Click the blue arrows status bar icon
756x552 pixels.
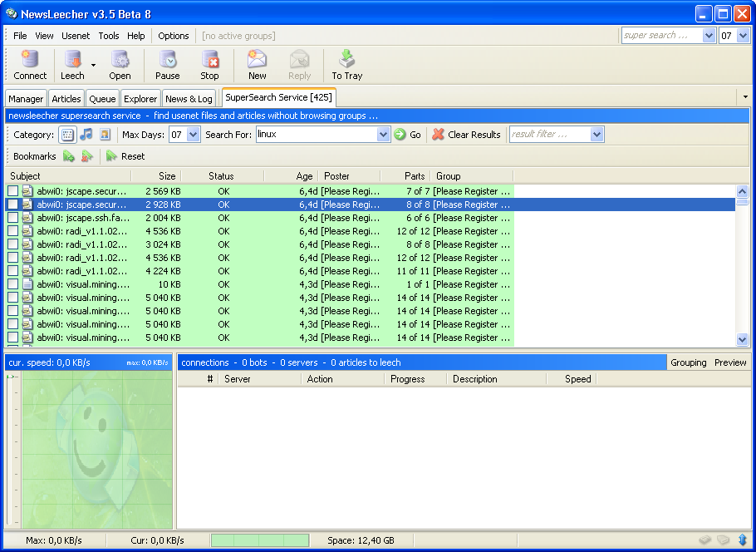(743, 540)
